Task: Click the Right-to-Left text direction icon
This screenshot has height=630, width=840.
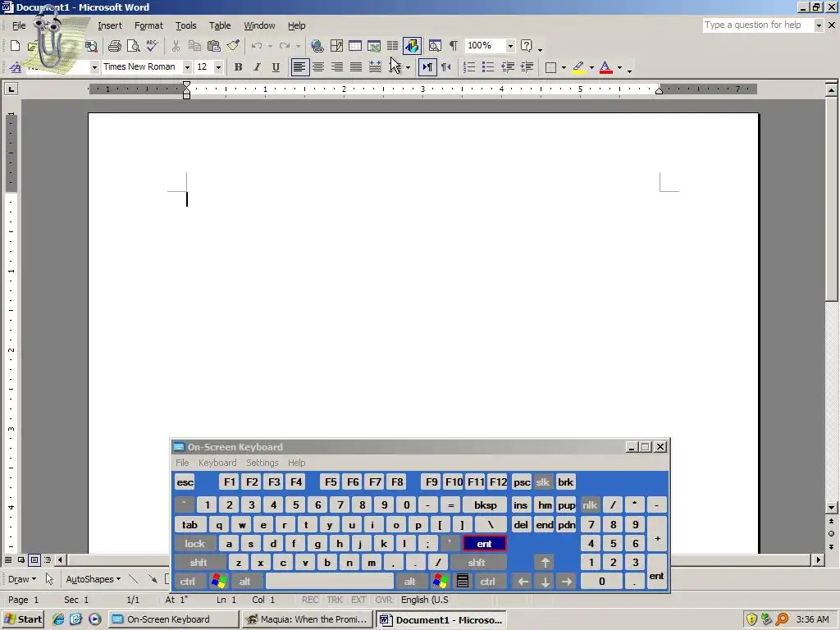Action: (x=445, y=67)
